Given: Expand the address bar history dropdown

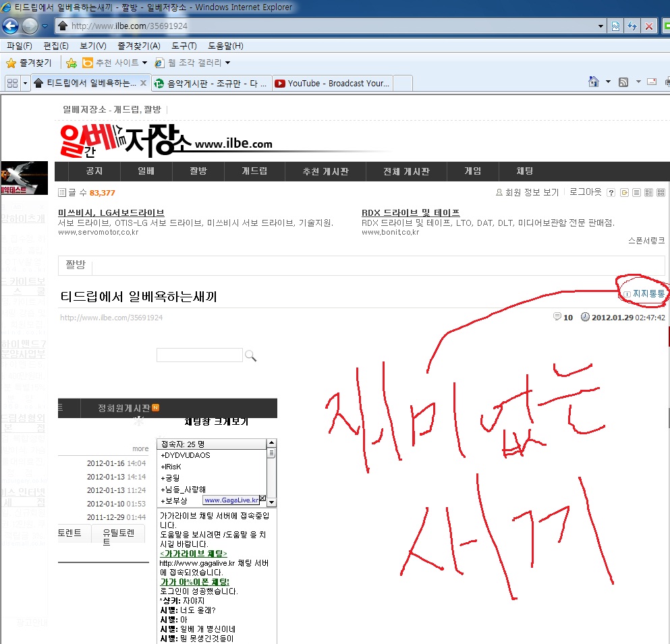Looking at the screenshot, I should tap(601, 26).
